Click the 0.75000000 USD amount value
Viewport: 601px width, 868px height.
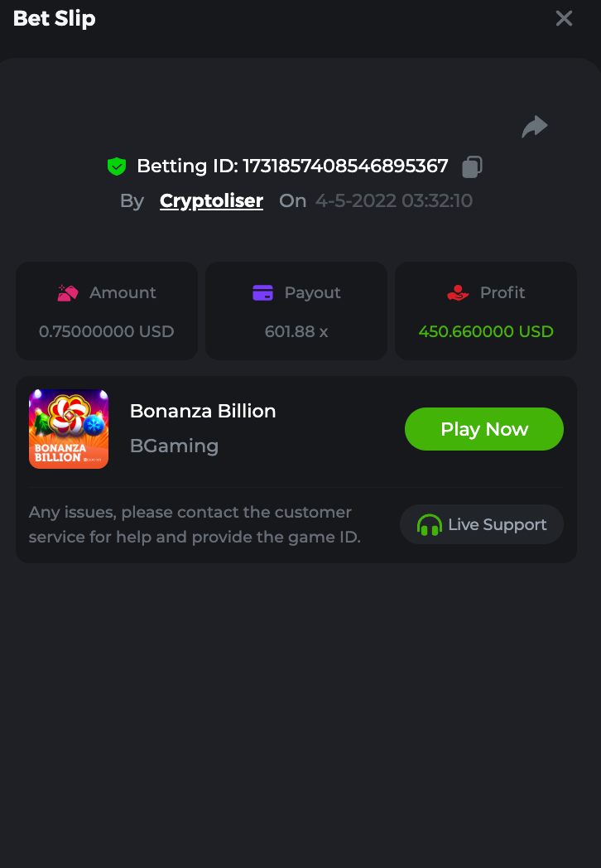pyautogui.click(x=107, y=331)
